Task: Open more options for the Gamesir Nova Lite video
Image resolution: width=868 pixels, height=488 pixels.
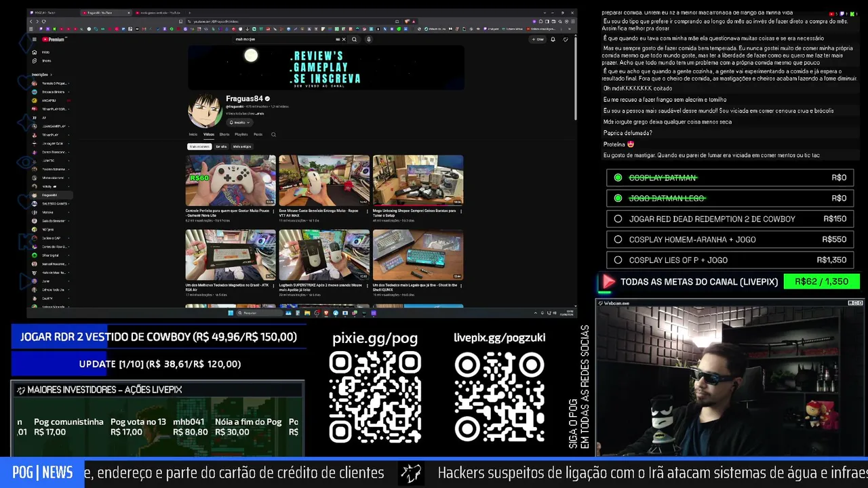Action: (275, 211)
